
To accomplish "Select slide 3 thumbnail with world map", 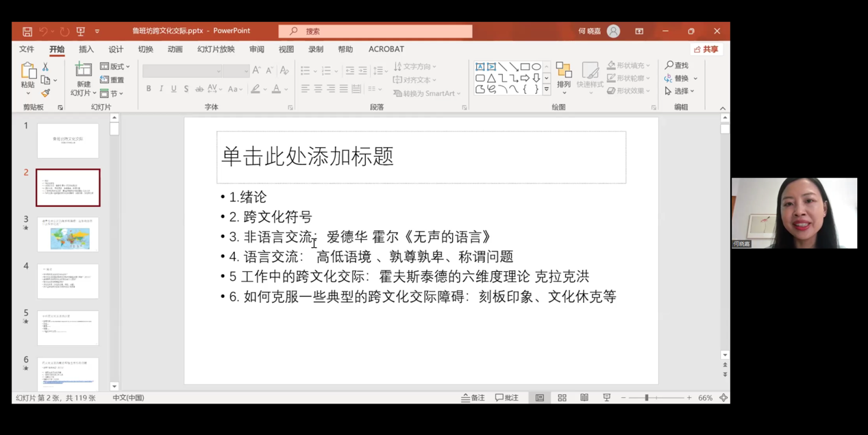I will [68, 234].
